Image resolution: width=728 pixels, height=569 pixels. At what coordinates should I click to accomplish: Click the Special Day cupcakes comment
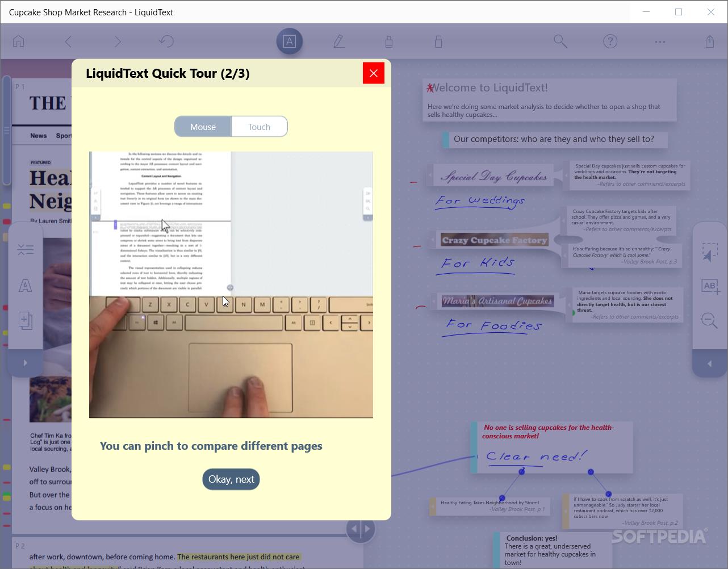tap(629, 175)
